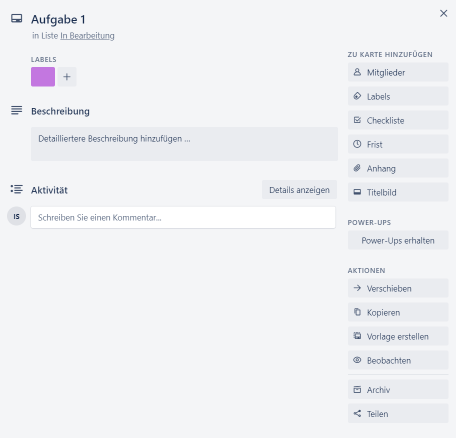Create a template with Vorlage erstellen
The image size is (456, 438).
(398, 336)
